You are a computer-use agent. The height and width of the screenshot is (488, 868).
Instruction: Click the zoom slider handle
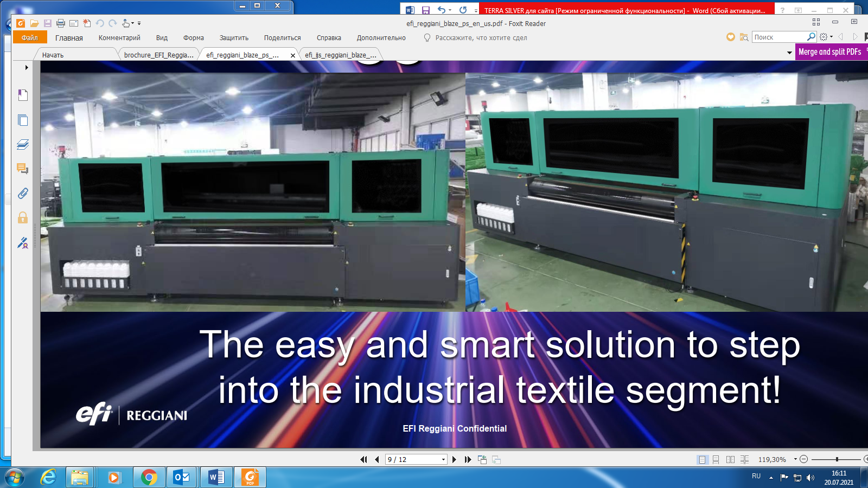[837, 459]
